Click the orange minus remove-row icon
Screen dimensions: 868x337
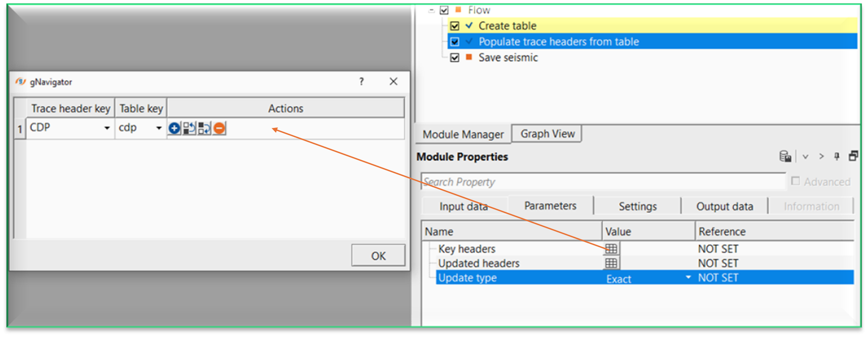(219, 128)
